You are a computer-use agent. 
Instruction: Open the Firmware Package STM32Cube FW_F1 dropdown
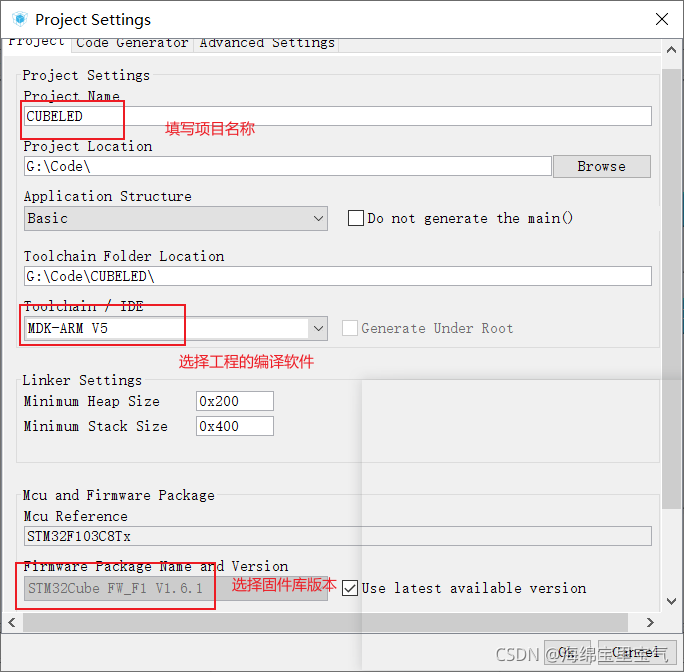click(176, 588)
